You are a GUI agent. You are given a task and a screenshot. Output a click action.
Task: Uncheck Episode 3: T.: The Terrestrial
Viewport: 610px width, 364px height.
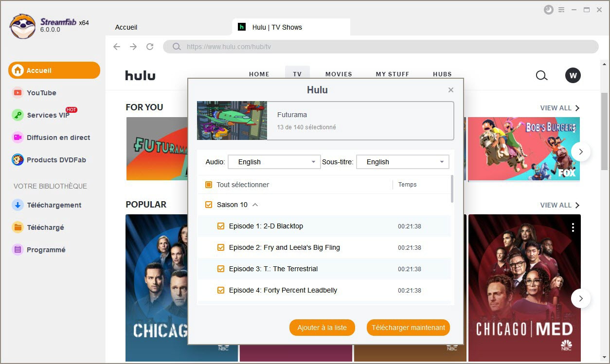[x=221, y=269]
